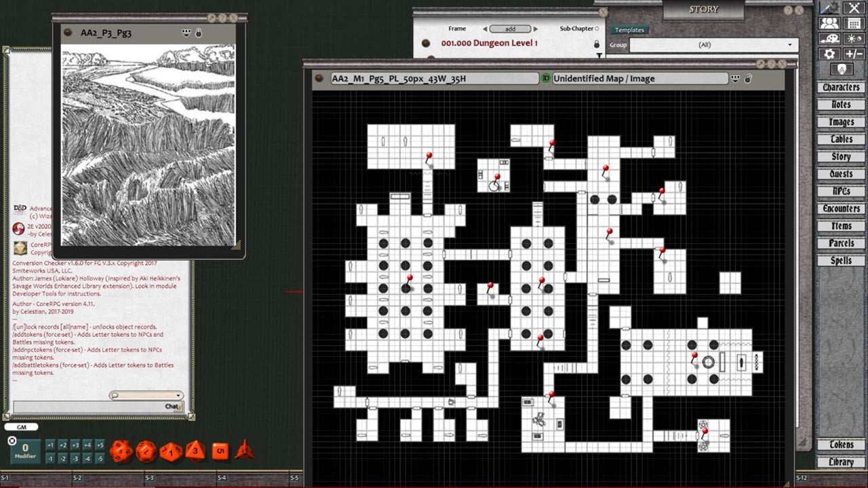Image resolution: width=868 pixels, height=488 pixels.
Task: Toggle lock on the map window
Action: pyautogui.click(x=748, y=79)
